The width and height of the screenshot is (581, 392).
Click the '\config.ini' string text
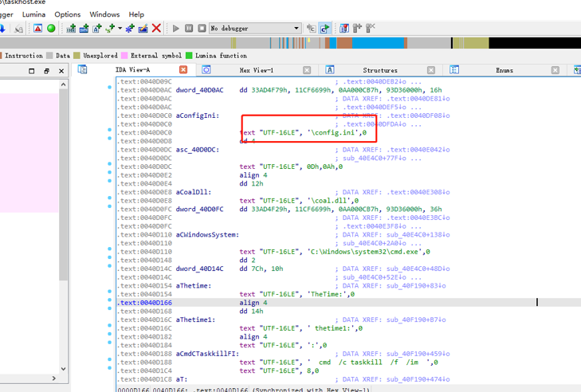click(x=333, y=132)
